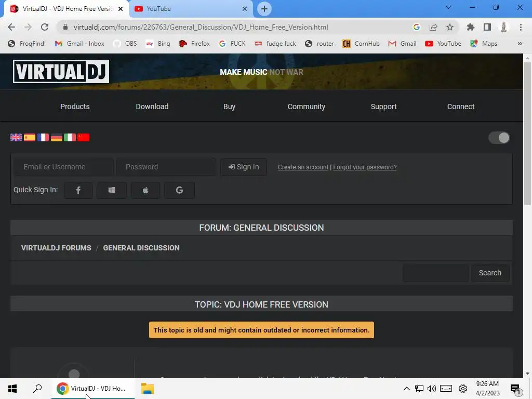Screen dimensions: 532x399
Task: Open Chrome side panel icon
Action: 487,27
